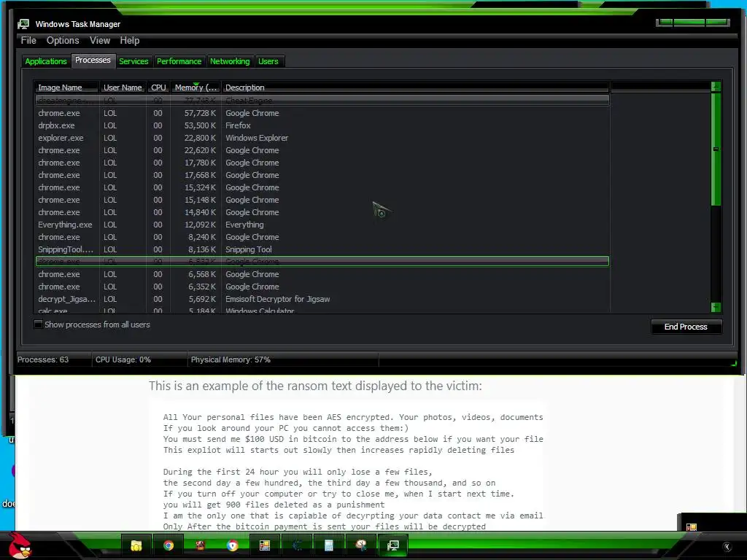Switch to the Networking tab
Viewport: 747px width, 560px height.
tap(230, 61)
